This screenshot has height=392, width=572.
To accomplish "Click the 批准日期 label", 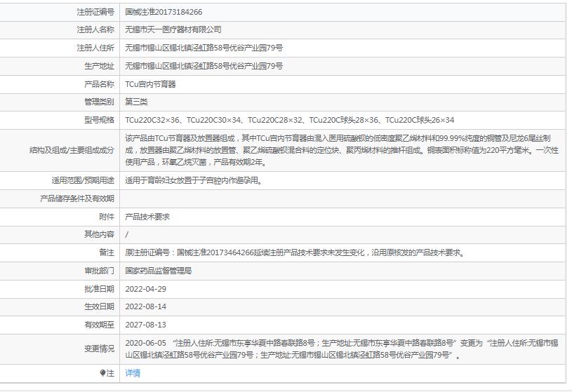I will pyautogui.click(x=99, y=289).
